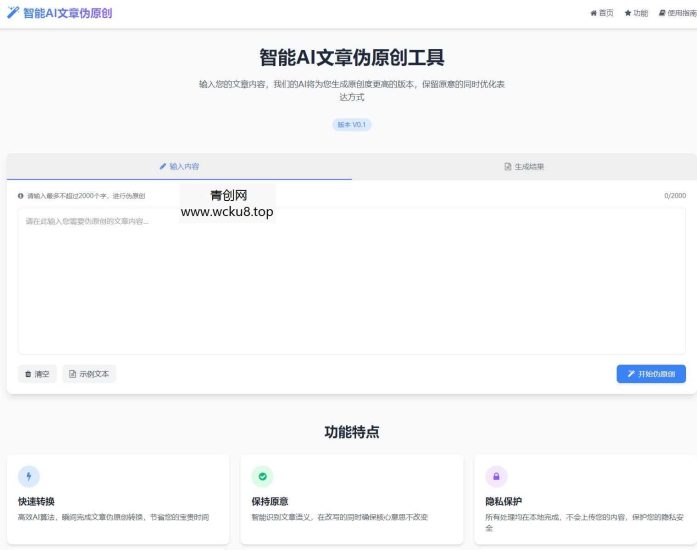Click the 功能特点 section heading

[352, 432]
